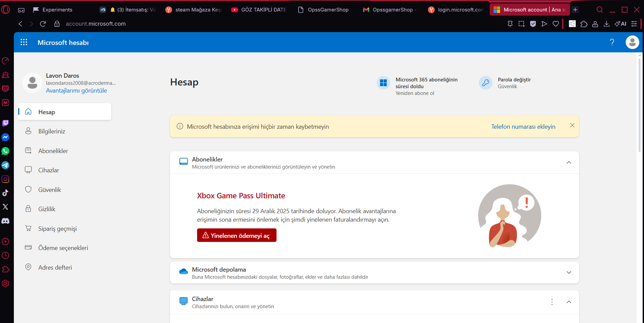Click Avantajlarımı görüntüle link
This screenshot has height=323, width=644.
76,90
